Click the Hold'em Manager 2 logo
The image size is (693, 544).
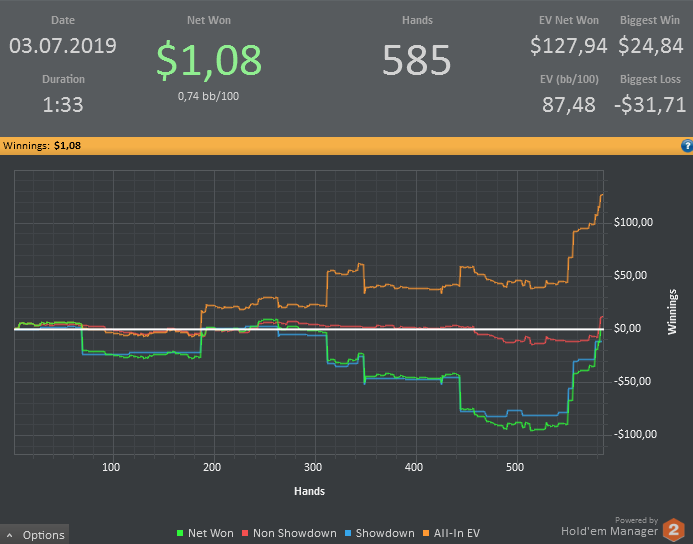[674, 529]
